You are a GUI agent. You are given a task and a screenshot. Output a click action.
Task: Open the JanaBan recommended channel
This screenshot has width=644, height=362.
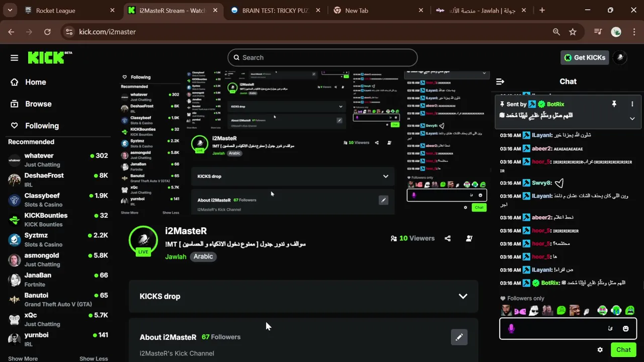pyautogui.click(x=58, y=280)
